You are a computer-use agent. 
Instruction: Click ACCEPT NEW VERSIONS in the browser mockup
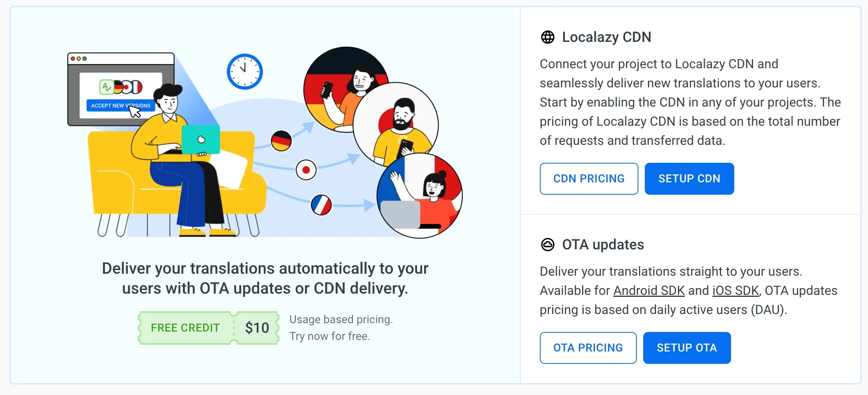coord(120,106)
